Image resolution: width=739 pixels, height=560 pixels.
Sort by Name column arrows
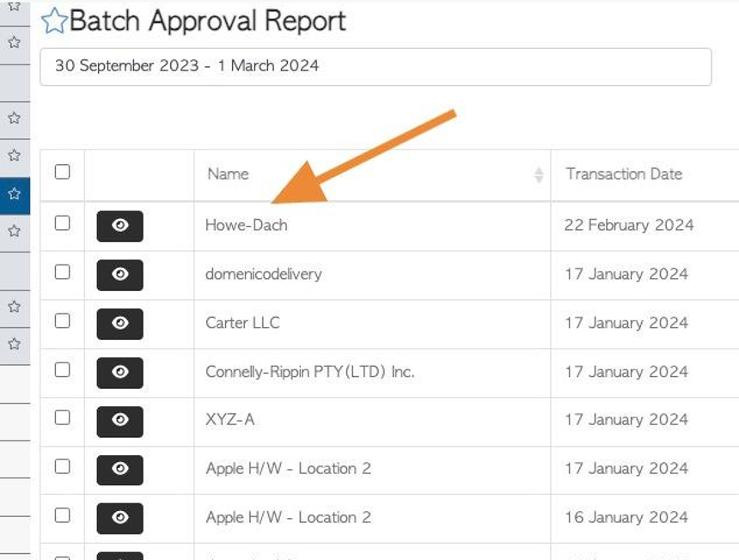[539, 174]
